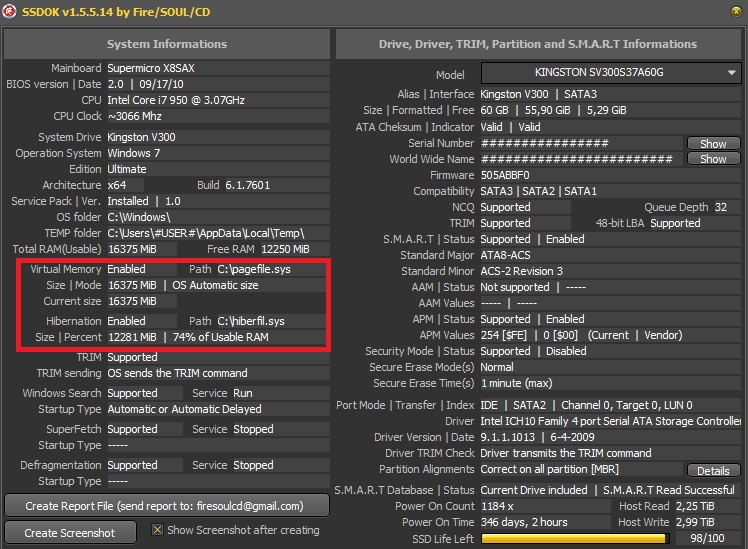
Task: Click the 98/100 SSD life value
Action: tap(707, 539)
